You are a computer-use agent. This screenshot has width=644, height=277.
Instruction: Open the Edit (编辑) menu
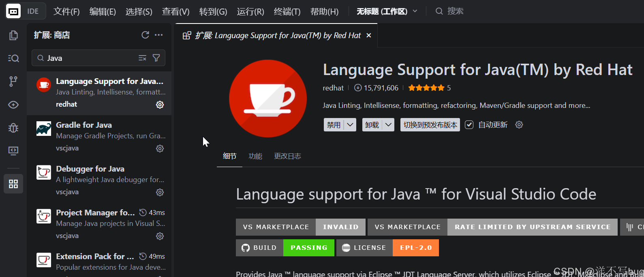click(103, 11)
